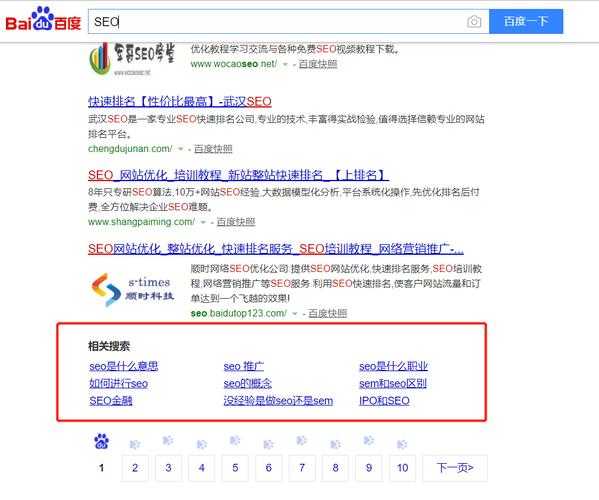Click the 相关搜索 heading

pyautogui.click(x=109, y=346)
